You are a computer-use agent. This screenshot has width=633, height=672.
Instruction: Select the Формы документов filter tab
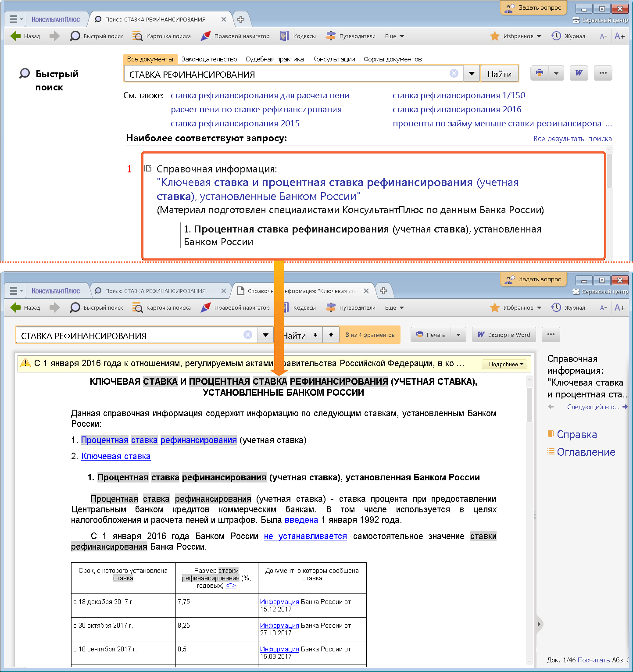[393, 59]
